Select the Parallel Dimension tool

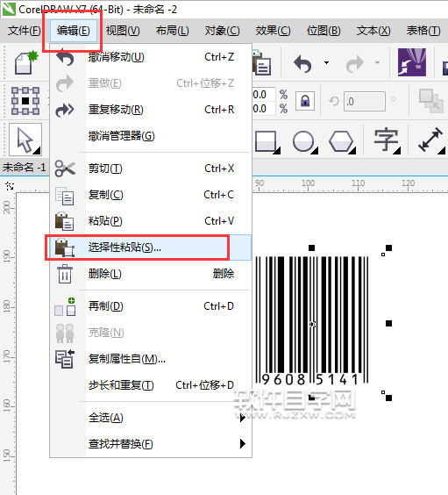[x=430, y=140]
